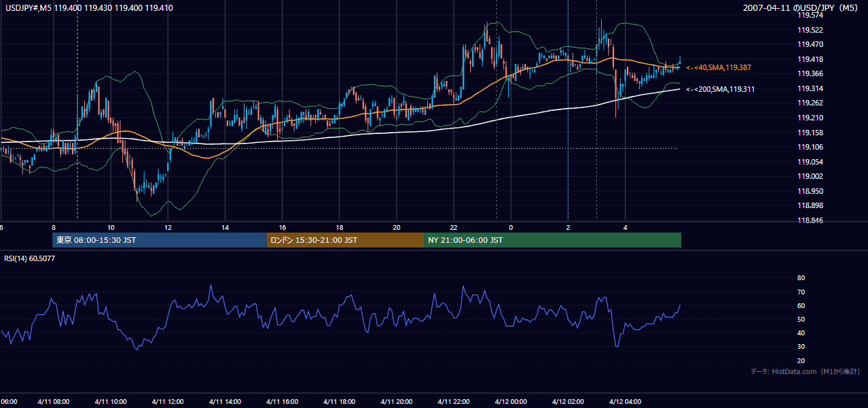868x408 pixels.
Task: Click price level 119.054 on the axis
Action: pyautogui.click(x=810, y=162)
